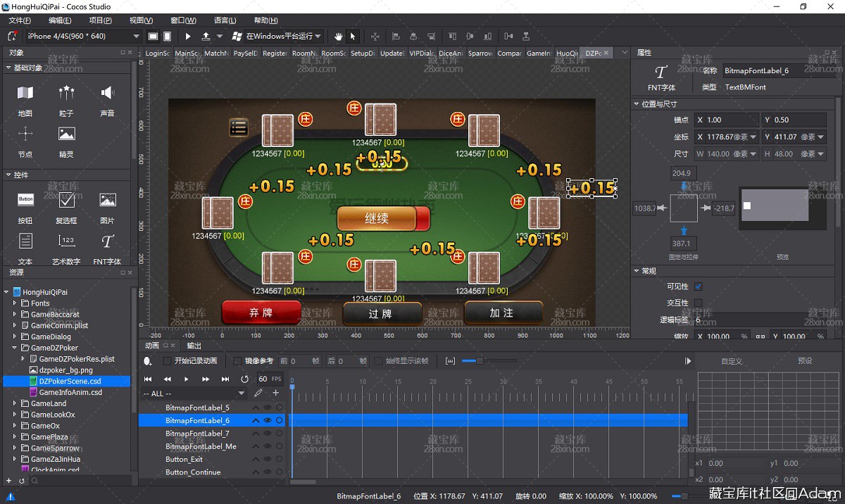
Task: Select the 粒子 particle object icon
Action: click(67, 92)
